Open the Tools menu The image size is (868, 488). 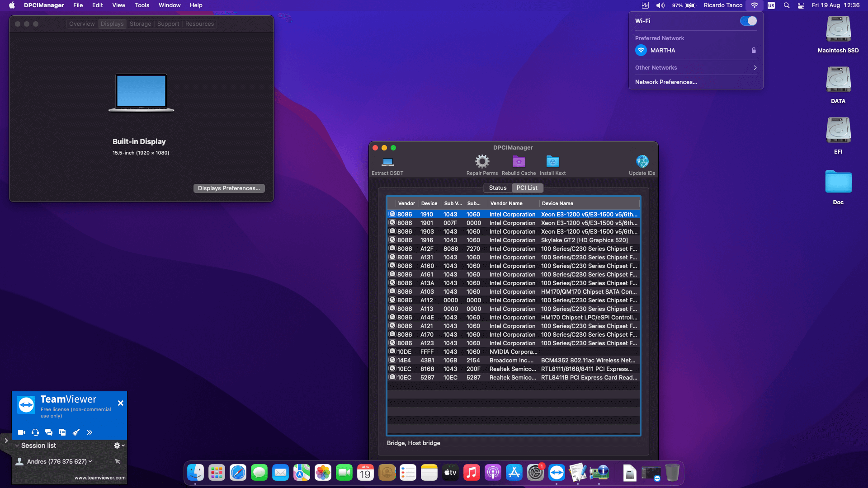[x=142, y=5]
